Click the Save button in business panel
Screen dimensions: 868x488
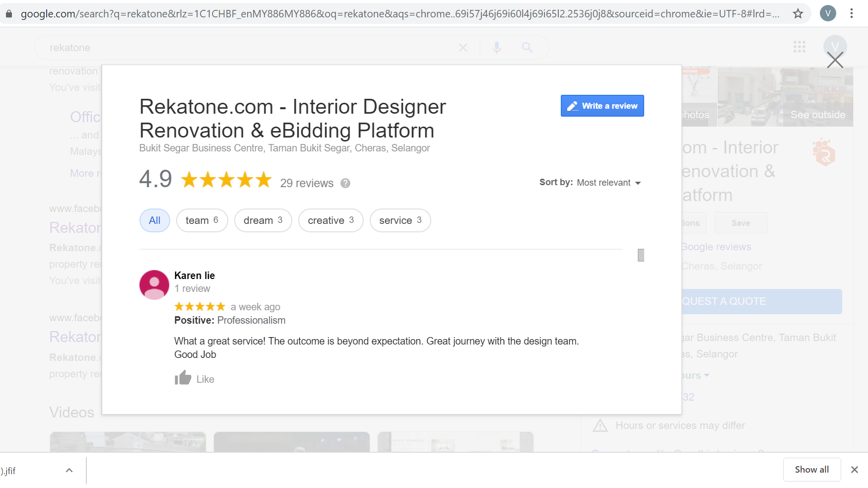(x=741, y=223)
